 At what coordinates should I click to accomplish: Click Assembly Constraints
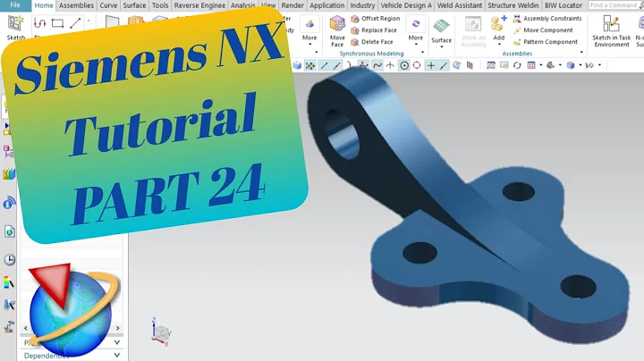[x=547, y=19]
